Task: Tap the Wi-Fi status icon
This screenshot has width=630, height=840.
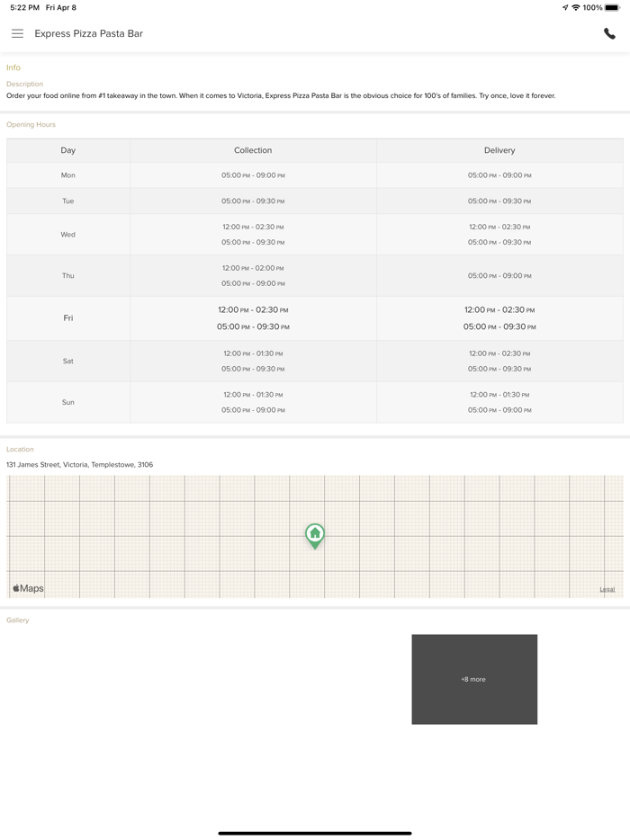Action: coord(576,7)
